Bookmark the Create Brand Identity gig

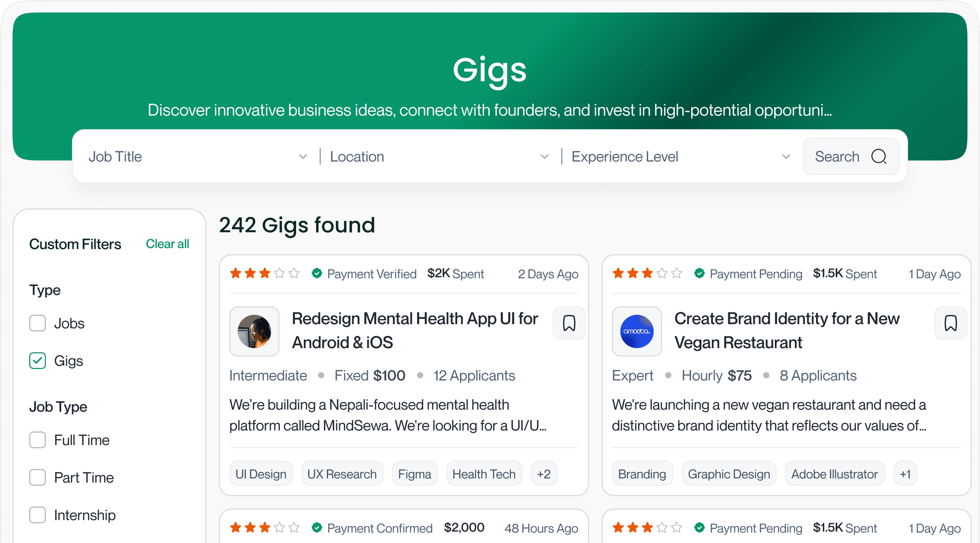click(950, 324)
